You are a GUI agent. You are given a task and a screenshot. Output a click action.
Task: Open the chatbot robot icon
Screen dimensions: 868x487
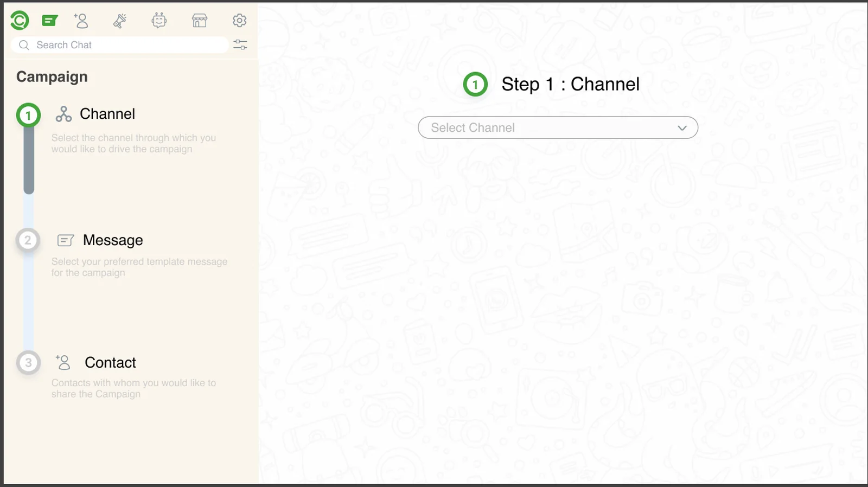point(159,21)
